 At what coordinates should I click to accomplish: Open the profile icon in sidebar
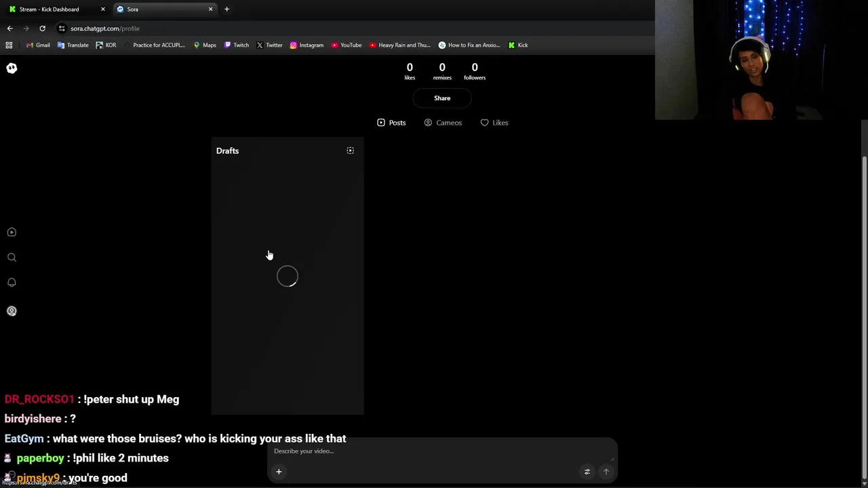pos(12,311)
